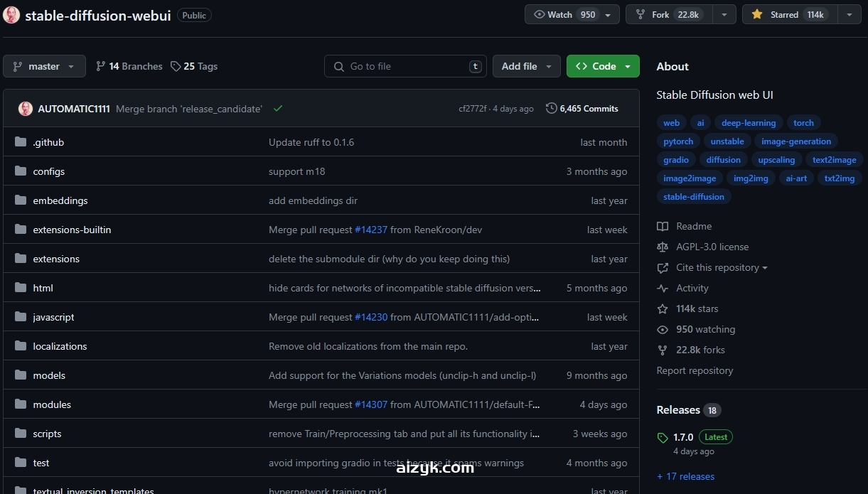The width and height of the screenshot is (868, 494).
Task: Open the 25 Tags list
Action: pyautogui.click(x=194, y=66)
